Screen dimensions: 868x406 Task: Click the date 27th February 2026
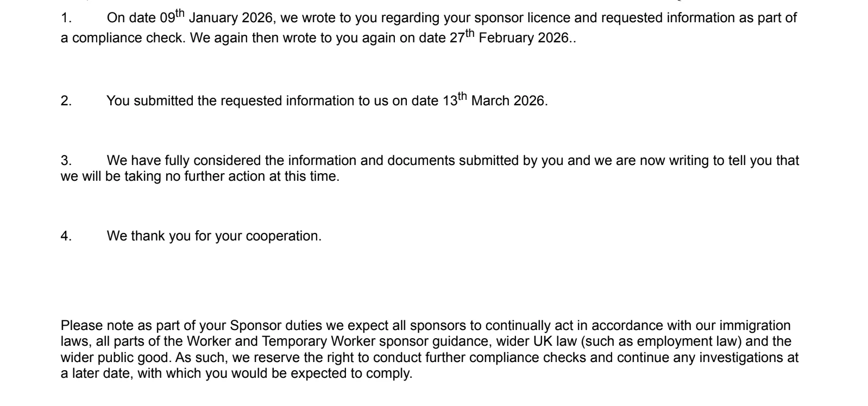click(x=508, y=39)
